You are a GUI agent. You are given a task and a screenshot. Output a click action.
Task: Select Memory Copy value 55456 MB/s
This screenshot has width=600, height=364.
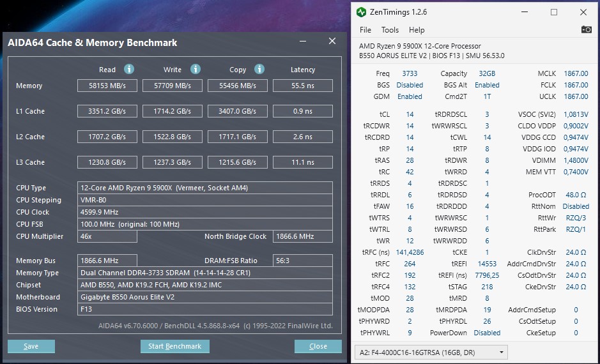click(238, 86)
